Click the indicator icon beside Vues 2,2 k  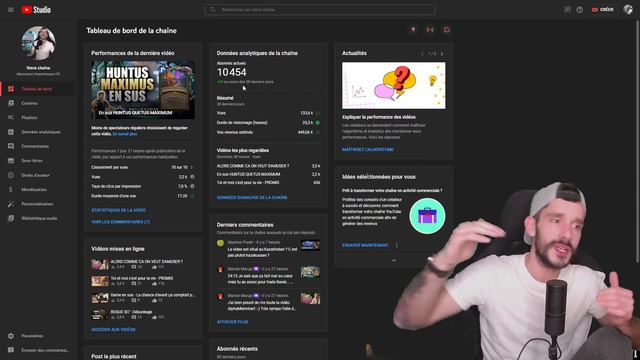[x=192, y=177]
